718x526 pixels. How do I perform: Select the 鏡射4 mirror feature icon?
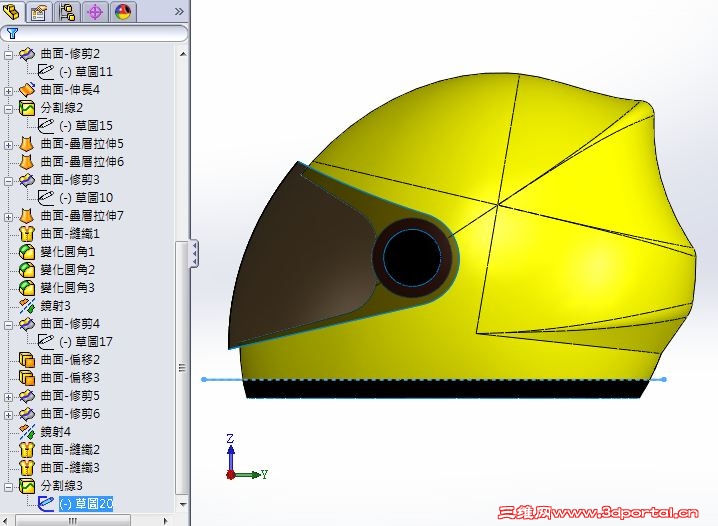click(x=27, y=432)
